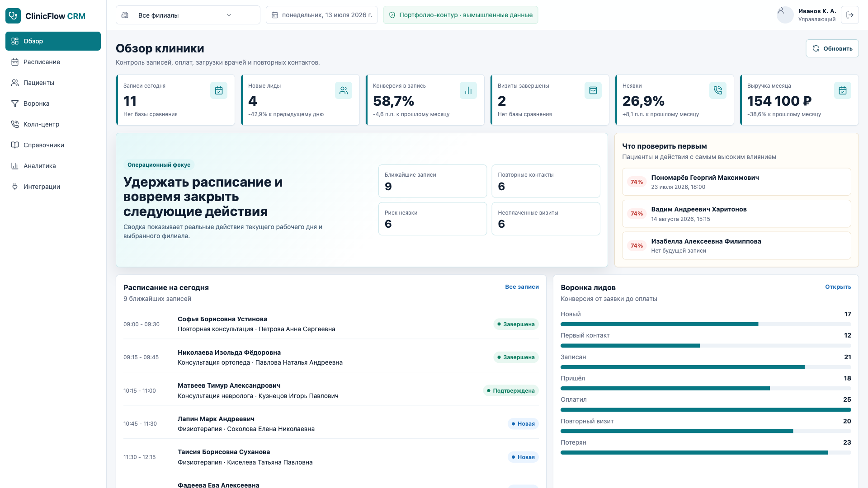Viewport: 868px width, 488px height.
Task: Follow the Открыть link in Воронка лидов
Action: pyautogui.click(x=838, y=287)
